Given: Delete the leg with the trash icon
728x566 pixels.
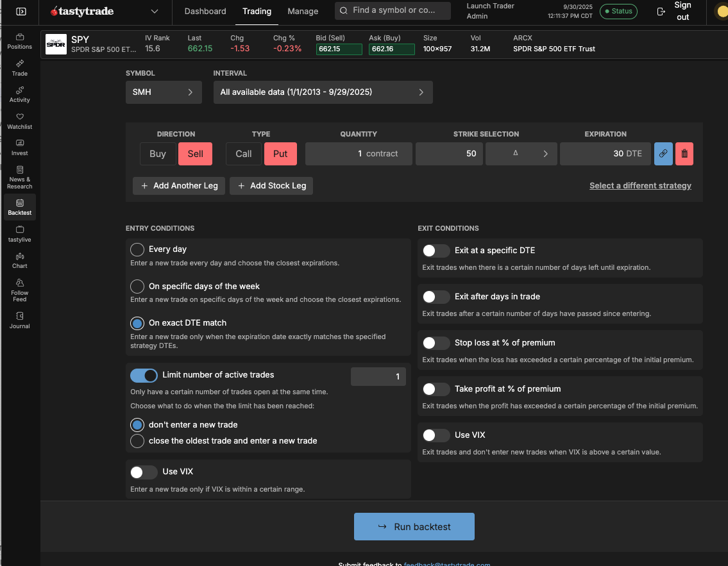Looking at the screenshot, I should tap(684, 154).
